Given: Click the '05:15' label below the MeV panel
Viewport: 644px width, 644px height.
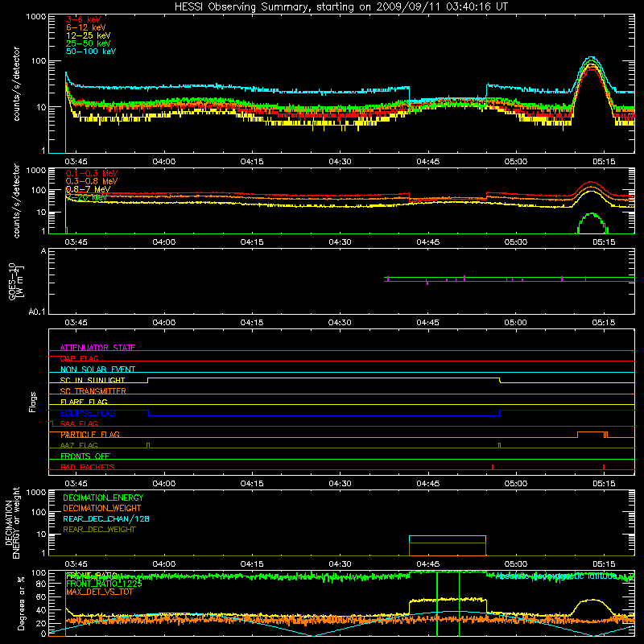Looking at the screenshot, I should (x=604, y=242).
